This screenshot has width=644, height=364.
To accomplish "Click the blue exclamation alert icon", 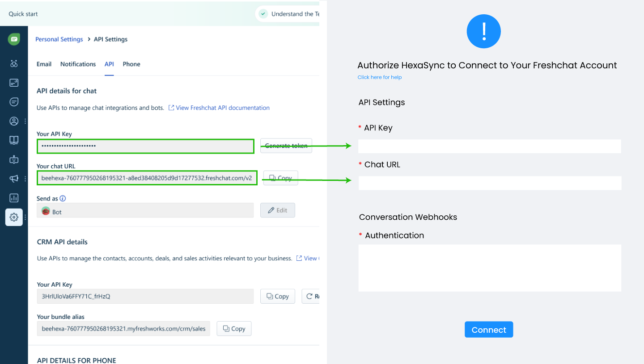I will tap(483, 31).
